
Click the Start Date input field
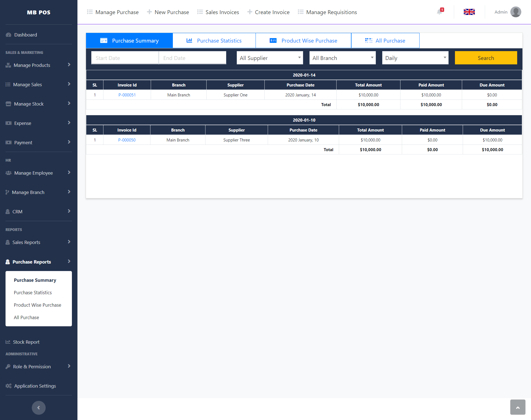tap(125, 58)
